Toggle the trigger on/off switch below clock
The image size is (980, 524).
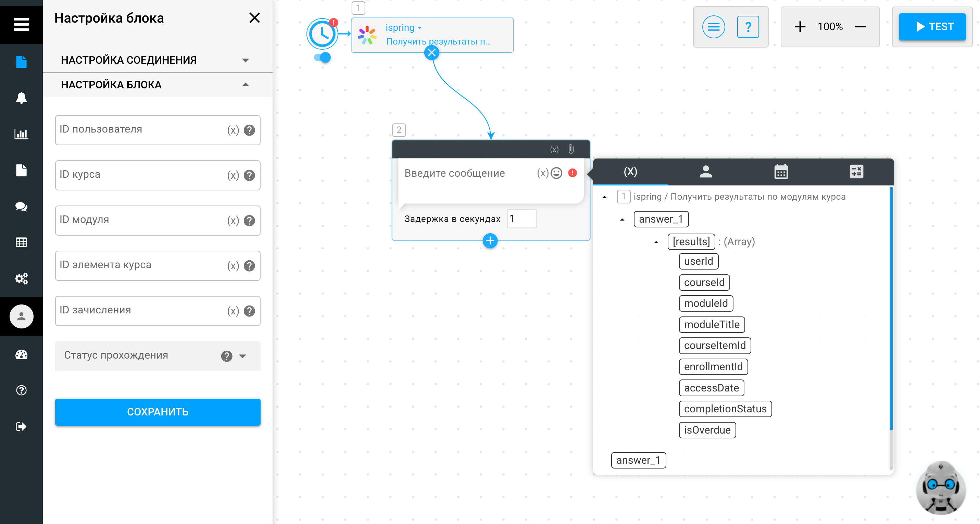point(322,58)
